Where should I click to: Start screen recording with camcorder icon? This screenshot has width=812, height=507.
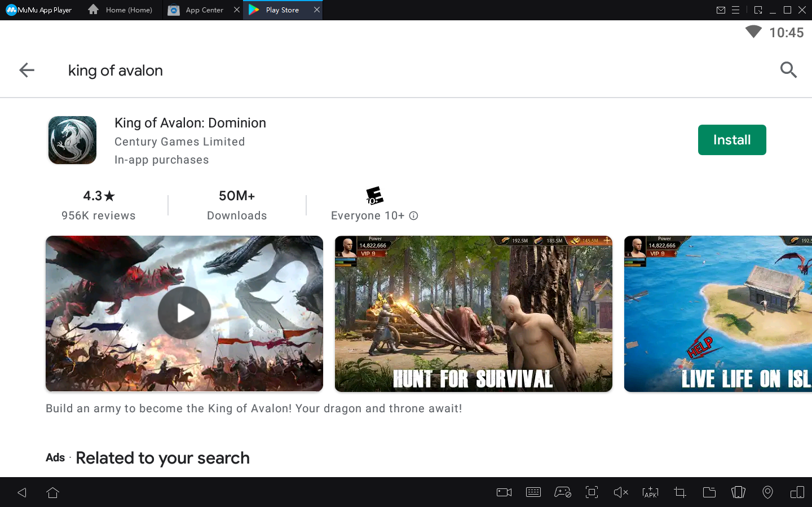pyautogui.click(x=504, y=492)
